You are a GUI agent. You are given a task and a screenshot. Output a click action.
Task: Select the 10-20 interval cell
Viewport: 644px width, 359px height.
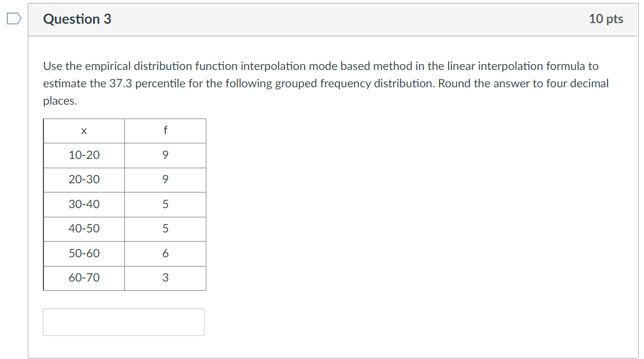83,155
